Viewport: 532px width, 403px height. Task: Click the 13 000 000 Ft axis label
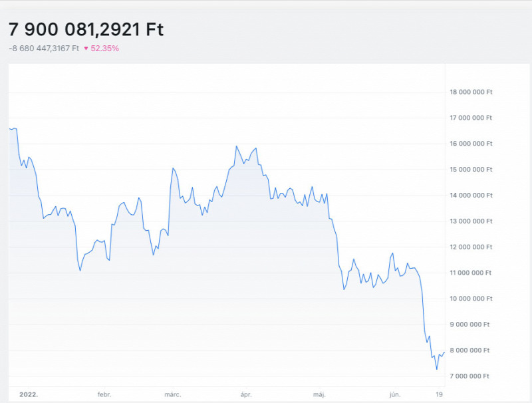(x=471, y=221)
